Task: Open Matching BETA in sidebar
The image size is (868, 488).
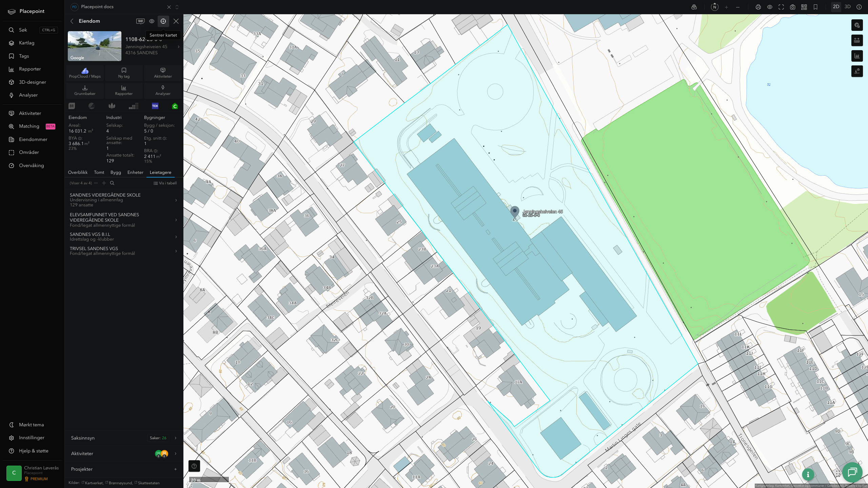Action: (32, 126)
